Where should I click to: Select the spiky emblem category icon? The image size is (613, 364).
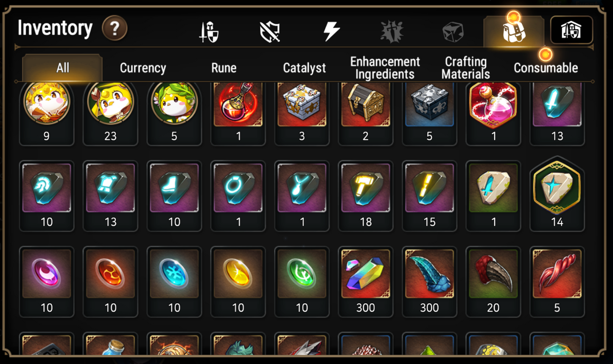pos(392,32)
